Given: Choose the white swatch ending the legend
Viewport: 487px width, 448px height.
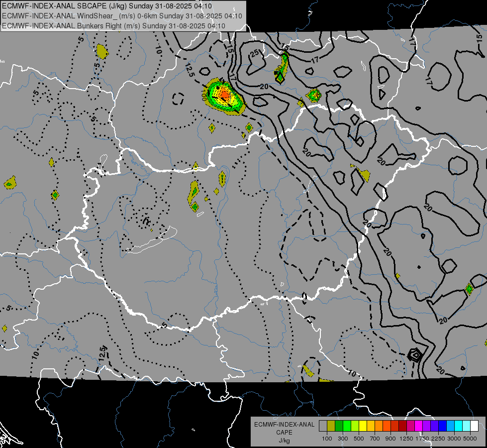Looking at the screenshot, I should pyautogui.click(x=475, y=426).
